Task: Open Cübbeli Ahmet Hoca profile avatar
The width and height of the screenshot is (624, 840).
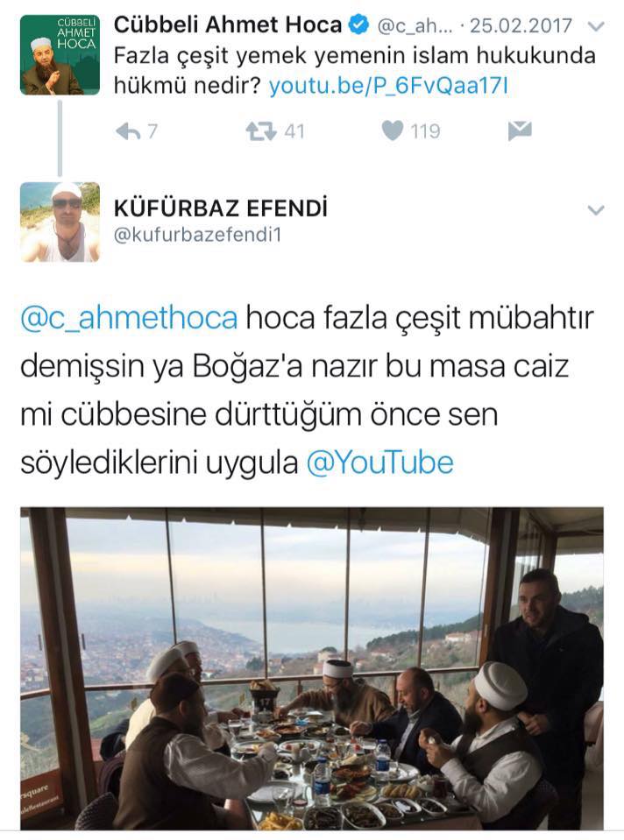Action: point(60,55)
